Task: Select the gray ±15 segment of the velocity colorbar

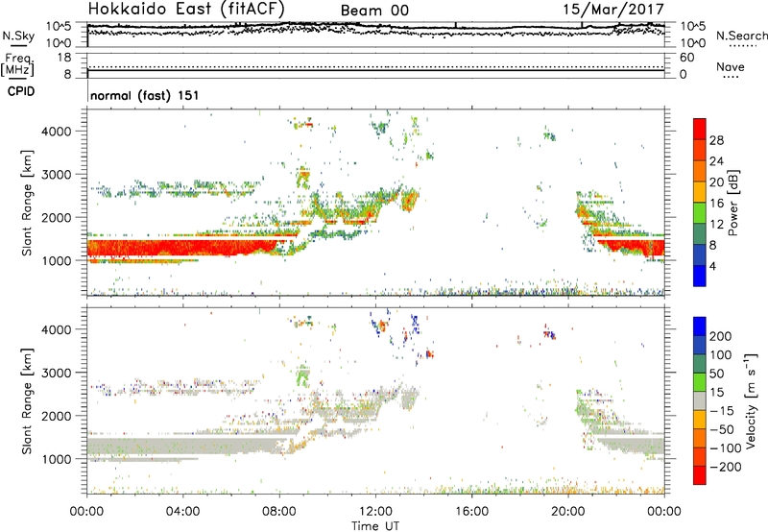Action: point(700,400)
